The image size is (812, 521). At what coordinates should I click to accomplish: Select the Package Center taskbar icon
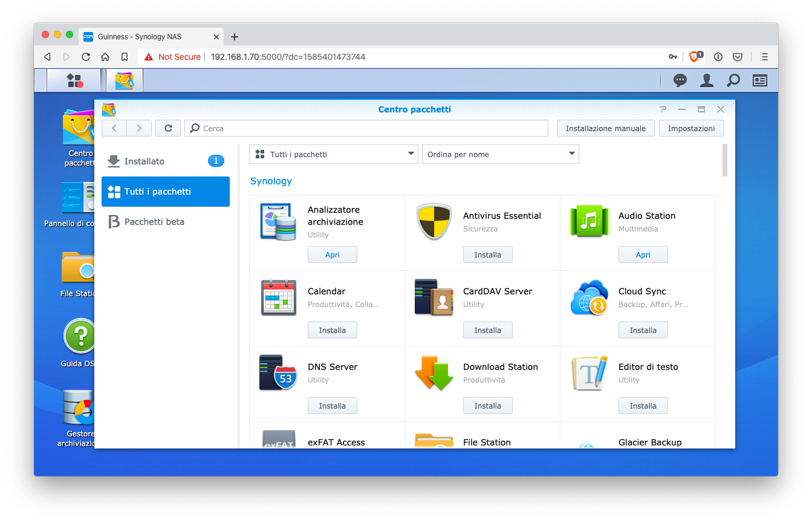(124, 80)
